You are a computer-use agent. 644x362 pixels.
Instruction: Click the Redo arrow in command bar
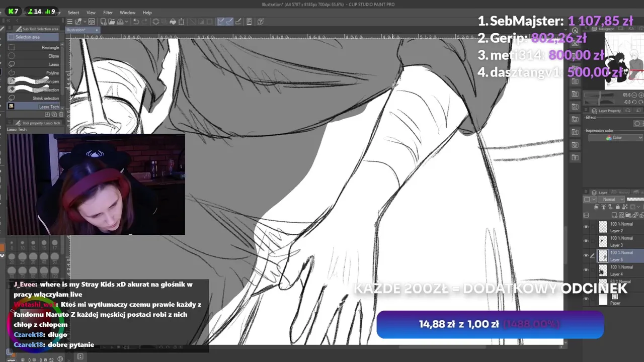(x=144, y=22)
